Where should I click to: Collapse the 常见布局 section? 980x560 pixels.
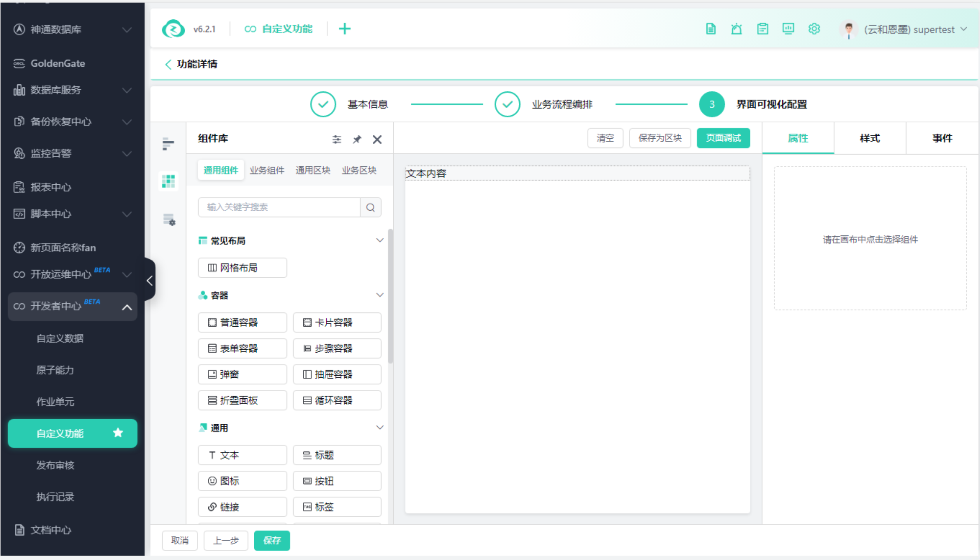(x=379, y=240)
